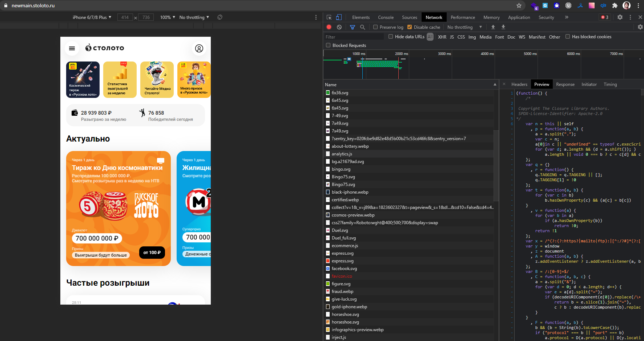Activate the inspect element picker
Viewport: 644px width, 341px height.
(x=329, y=17)
